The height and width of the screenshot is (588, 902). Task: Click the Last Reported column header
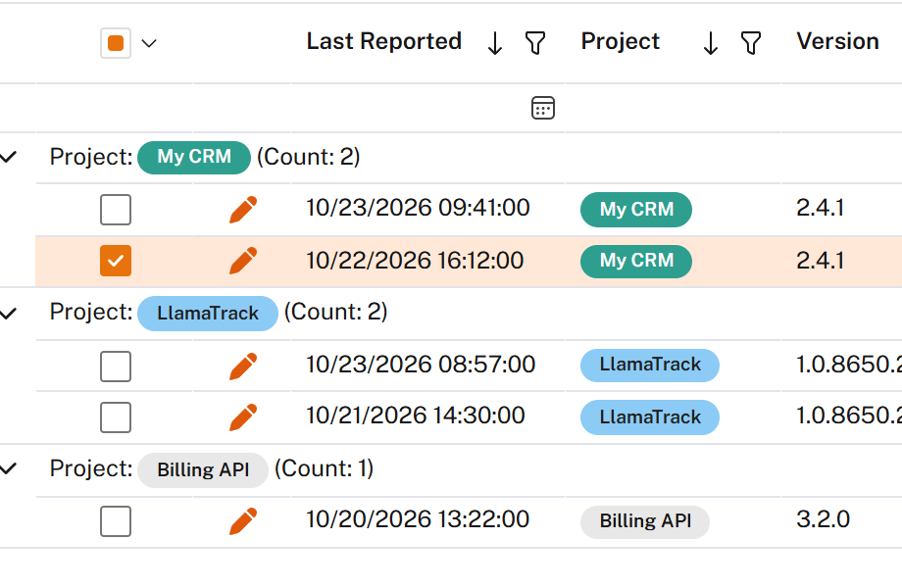coord(383,41)
